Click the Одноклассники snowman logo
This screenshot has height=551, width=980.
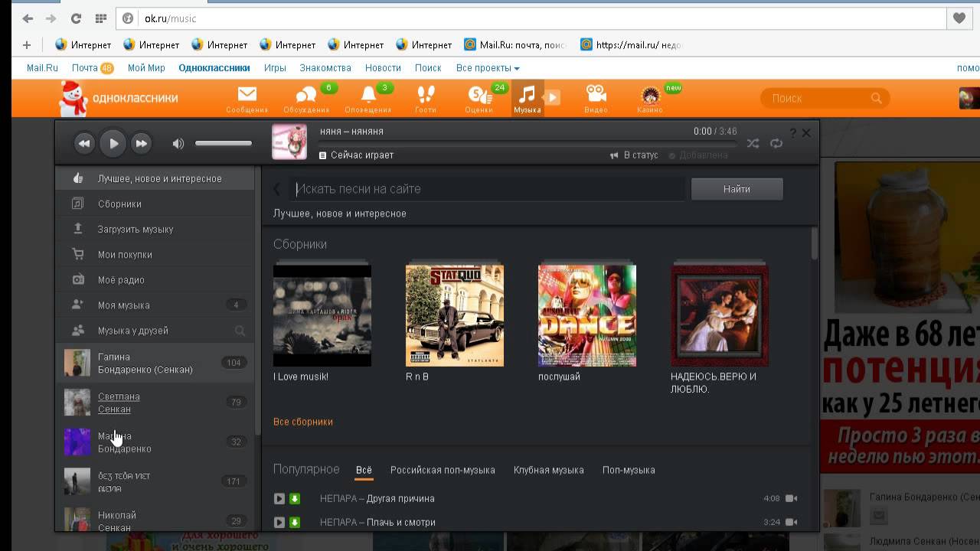click(73, 98)
